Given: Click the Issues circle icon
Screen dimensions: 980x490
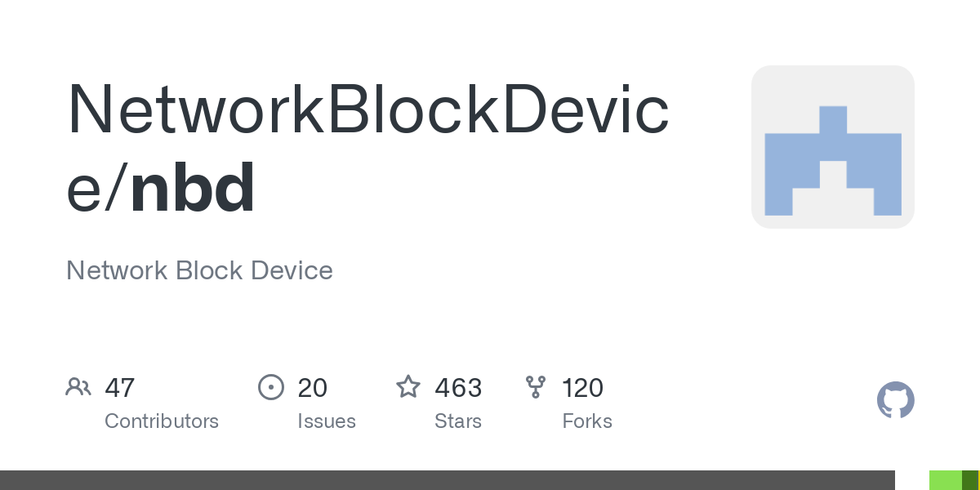Looking at the screenshot, I should (x=270, y=386).
